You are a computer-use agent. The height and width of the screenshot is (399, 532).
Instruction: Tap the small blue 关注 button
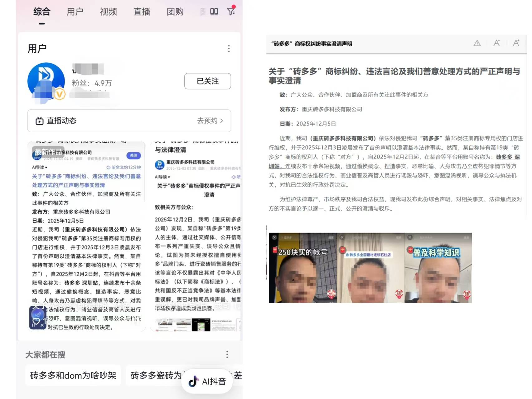click(133, 155)
